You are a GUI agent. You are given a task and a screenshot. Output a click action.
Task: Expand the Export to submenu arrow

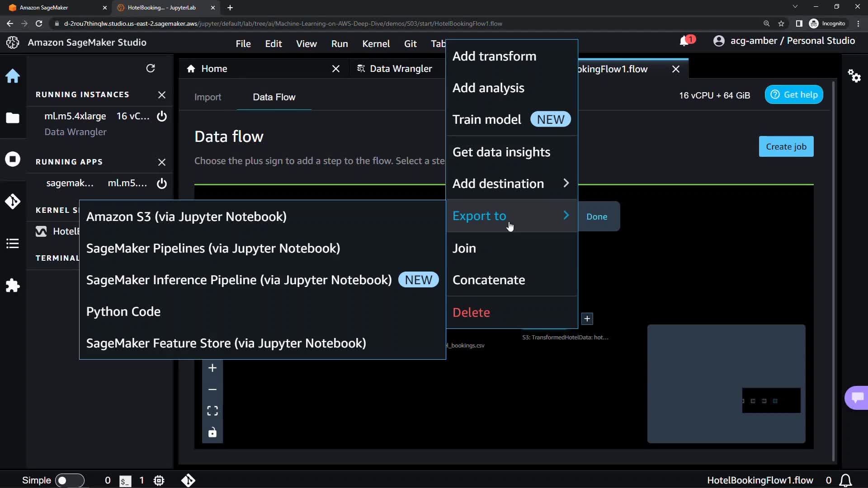click(566, 216)
